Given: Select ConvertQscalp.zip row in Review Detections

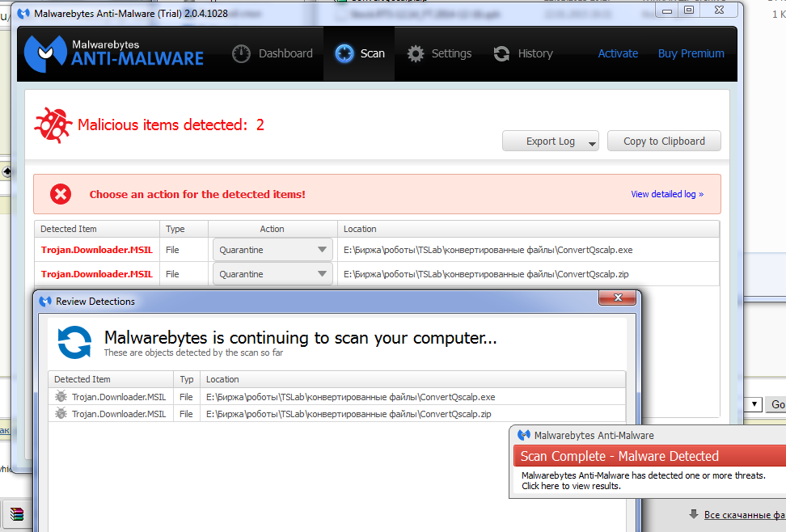Looking at the screenshot, I should click(x=337, y=414).
